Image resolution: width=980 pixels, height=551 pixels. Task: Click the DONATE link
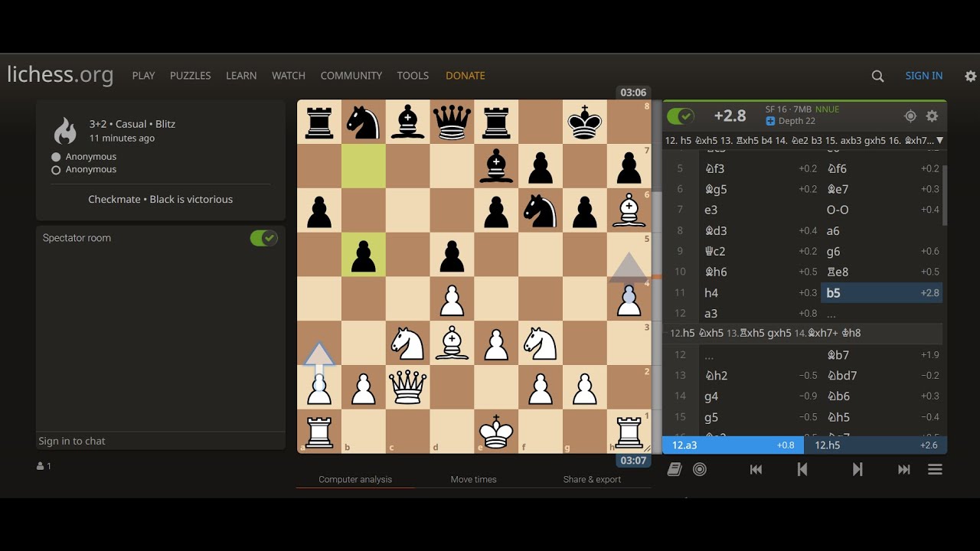coord(465,76)
